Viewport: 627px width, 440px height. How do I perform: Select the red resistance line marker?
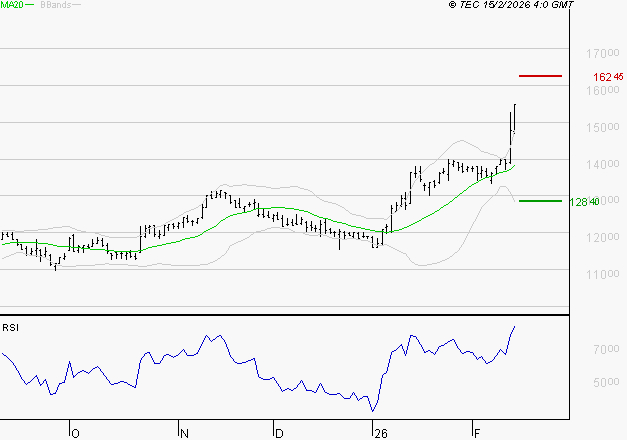[541, 75]
